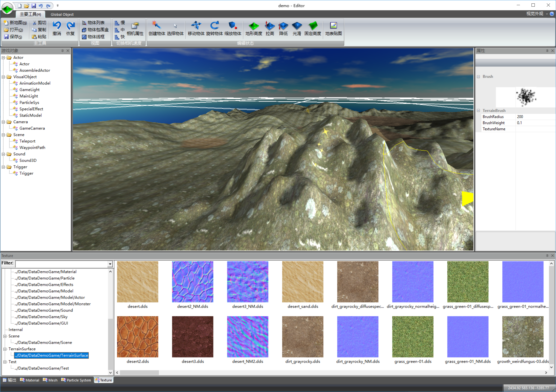The image size is (556, 392).
Task: Collapse the Actor folder in the tree
Action: pyautogui.click(x=3, y=58)
